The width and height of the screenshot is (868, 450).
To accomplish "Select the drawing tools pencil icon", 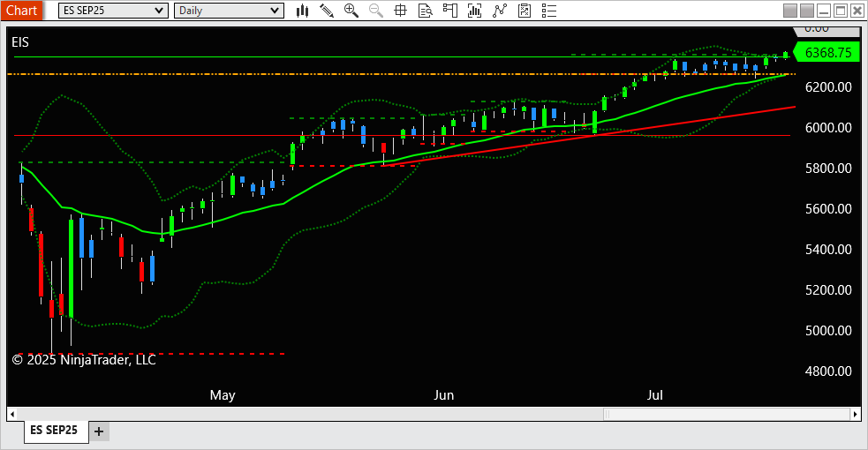I will [x=327, y=11].
